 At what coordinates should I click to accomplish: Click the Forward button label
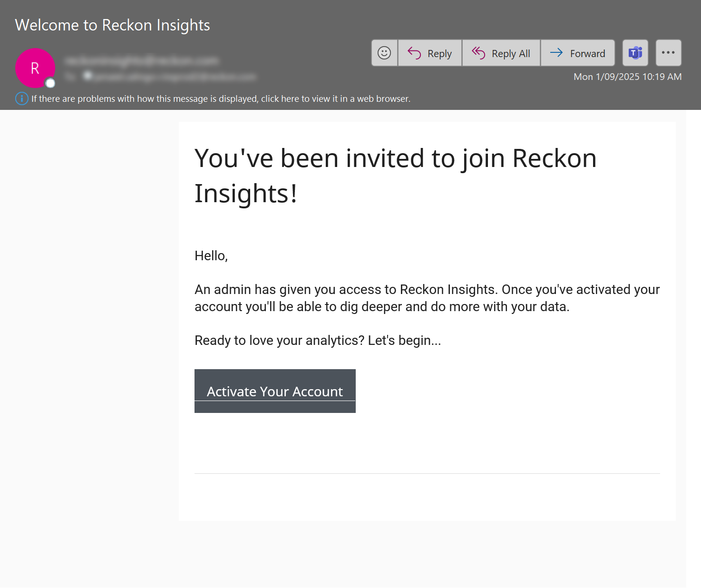pyautogui.click(x=587, y=54)
